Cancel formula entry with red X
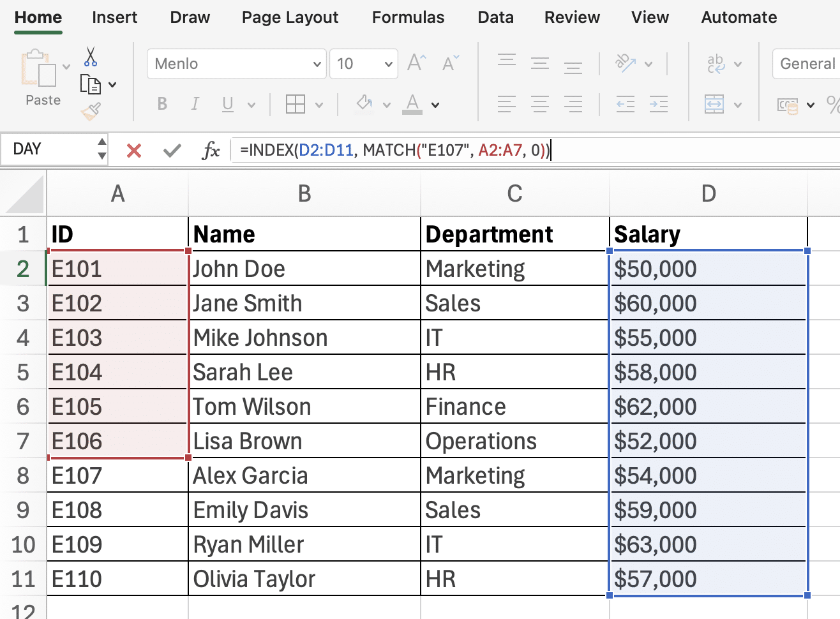840x619 pixels. pos(134,151)
